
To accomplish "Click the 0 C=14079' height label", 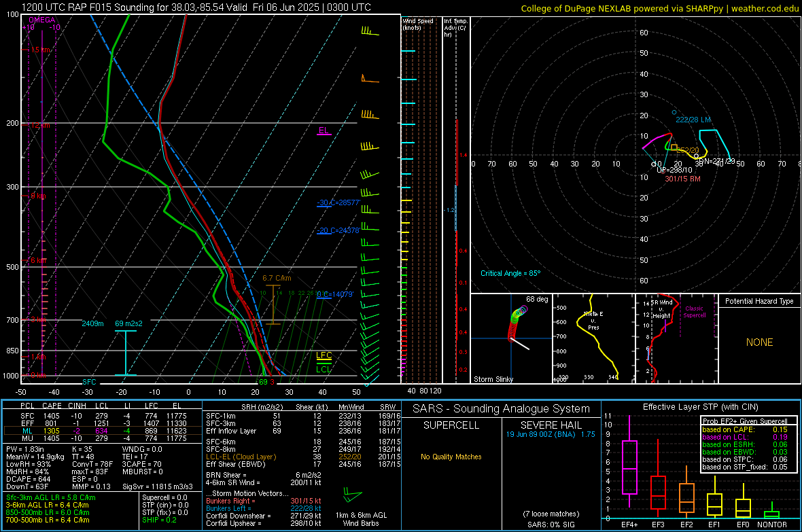I will point(335,294).
